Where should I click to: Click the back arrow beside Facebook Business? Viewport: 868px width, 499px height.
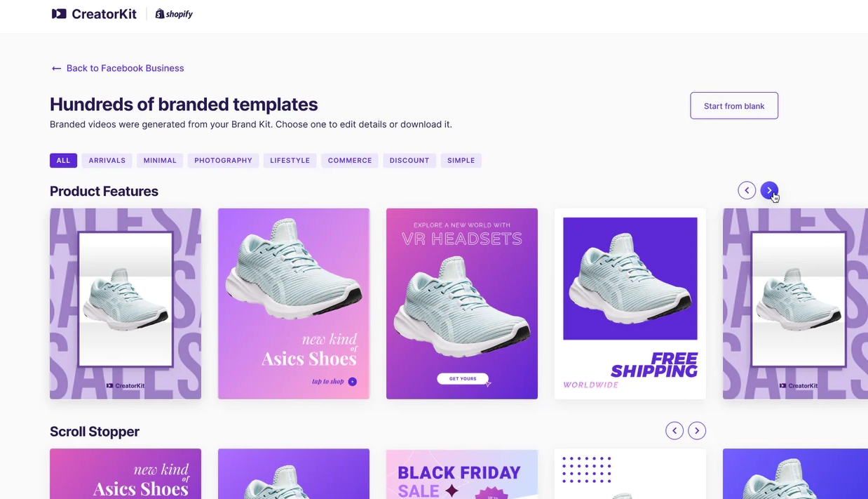(56, 68)
